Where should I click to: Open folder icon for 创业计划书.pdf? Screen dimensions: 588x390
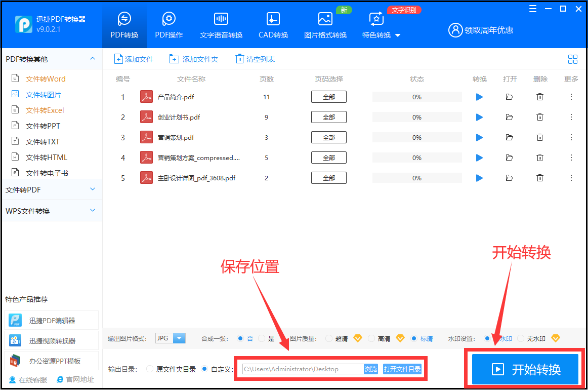click(x=509, y=118)
